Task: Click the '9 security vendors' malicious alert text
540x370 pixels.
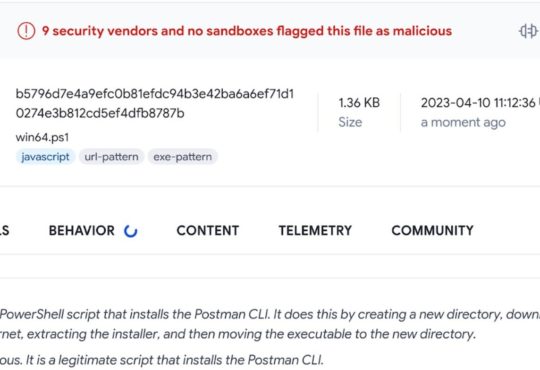Action: click(247, 31)
